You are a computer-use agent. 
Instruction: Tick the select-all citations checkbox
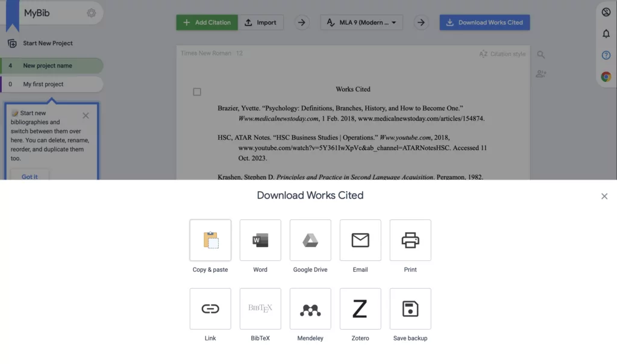pos(197,92)
